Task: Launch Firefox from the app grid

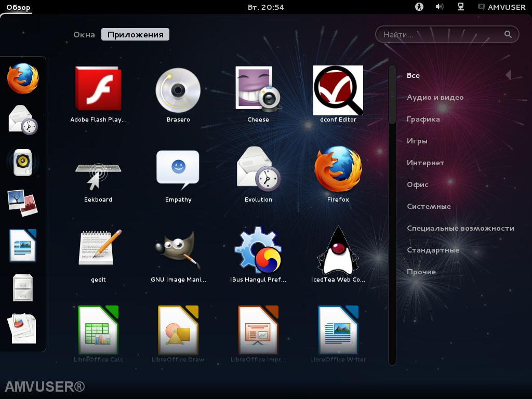Action: coord(338,175)
